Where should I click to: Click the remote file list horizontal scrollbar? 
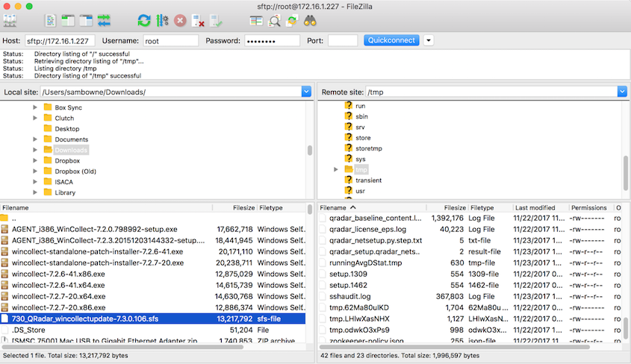pos(454,347)
